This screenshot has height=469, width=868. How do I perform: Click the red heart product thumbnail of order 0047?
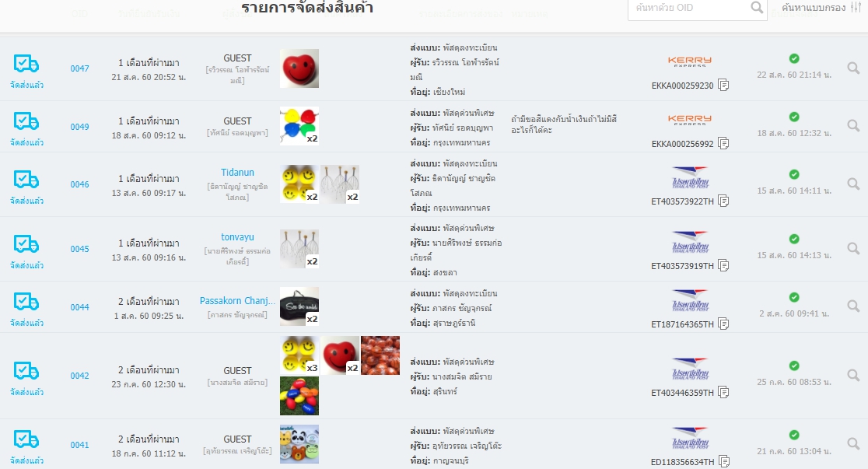click(x=299, y=68)
